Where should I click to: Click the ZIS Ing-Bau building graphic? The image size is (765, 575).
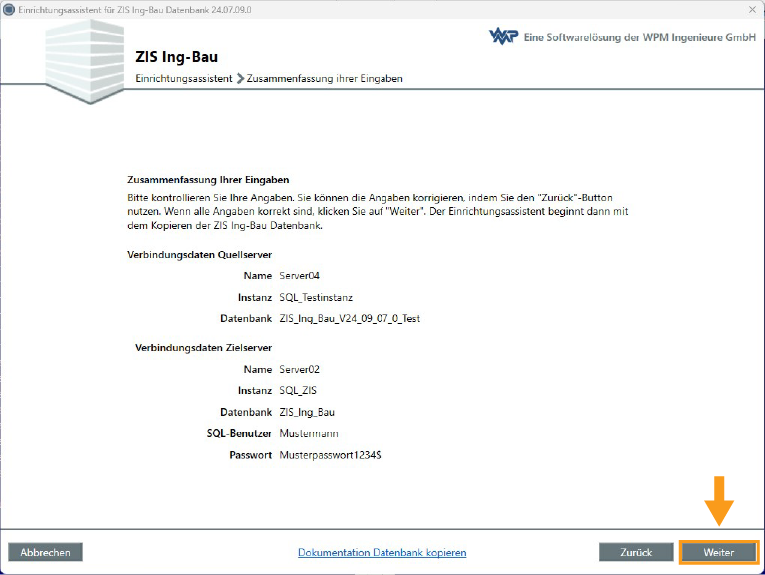[85, 62]
